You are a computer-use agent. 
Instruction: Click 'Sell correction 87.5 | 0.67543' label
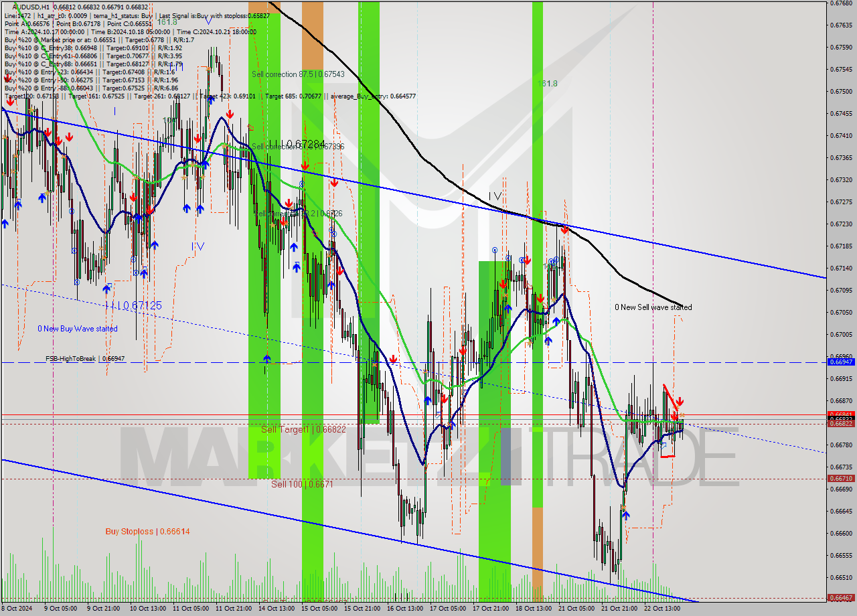tap(298, 74)
